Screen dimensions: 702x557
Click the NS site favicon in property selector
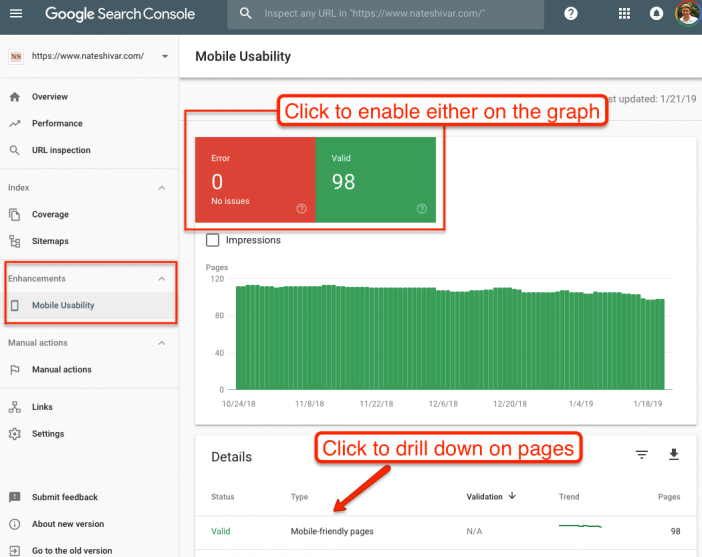click(16, 56)
